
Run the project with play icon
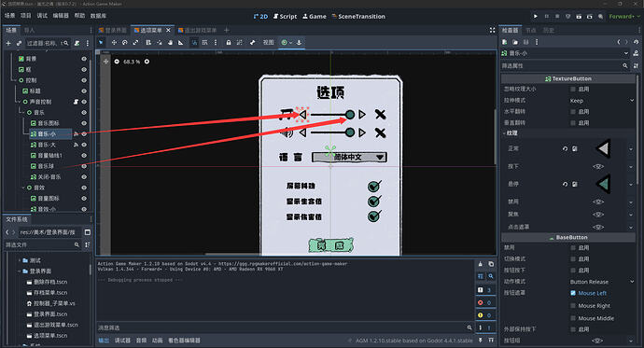536,17
